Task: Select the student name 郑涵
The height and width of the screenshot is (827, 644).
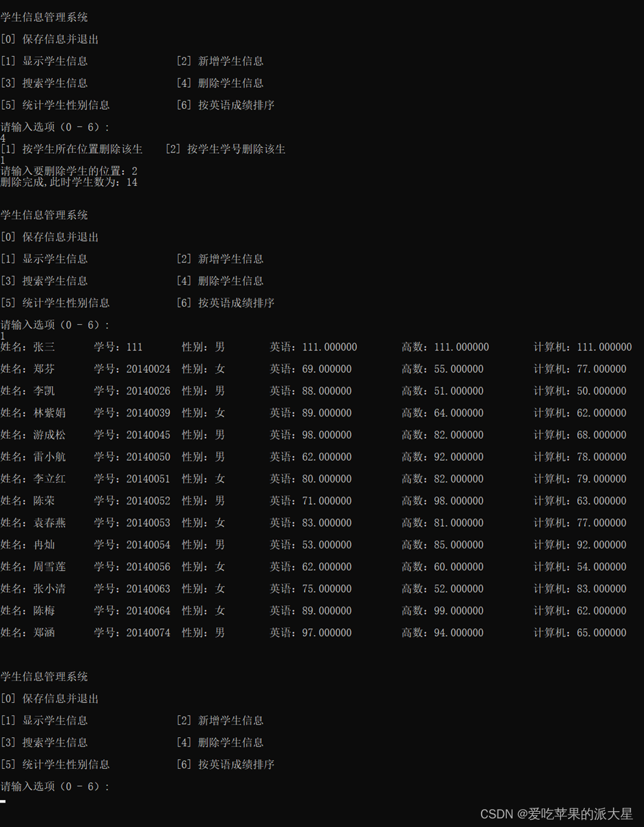Action: pyautogui.click(x=44, y=633)
